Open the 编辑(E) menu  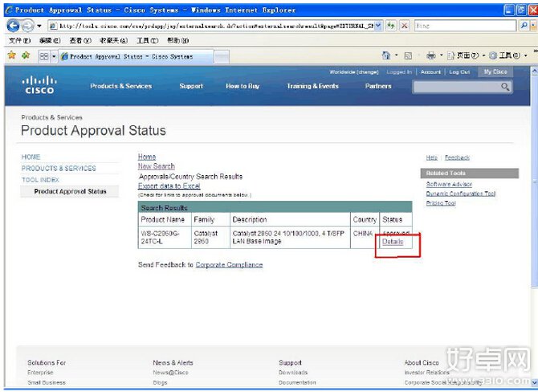(50, 40)
